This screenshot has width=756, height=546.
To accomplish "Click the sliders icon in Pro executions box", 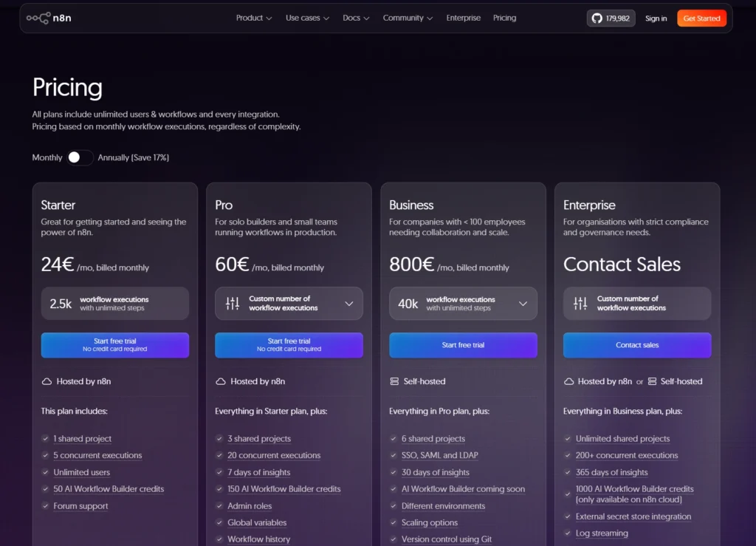I will click(233, 304).
